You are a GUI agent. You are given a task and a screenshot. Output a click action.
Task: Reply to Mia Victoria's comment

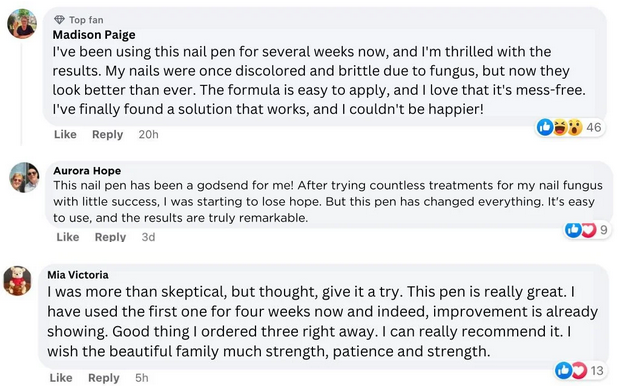[x=104, y=378]
